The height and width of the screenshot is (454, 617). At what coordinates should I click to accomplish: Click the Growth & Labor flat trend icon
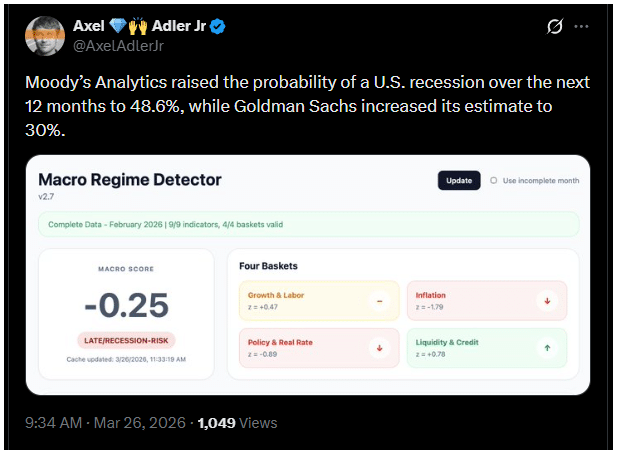click(x=379, y=301)
